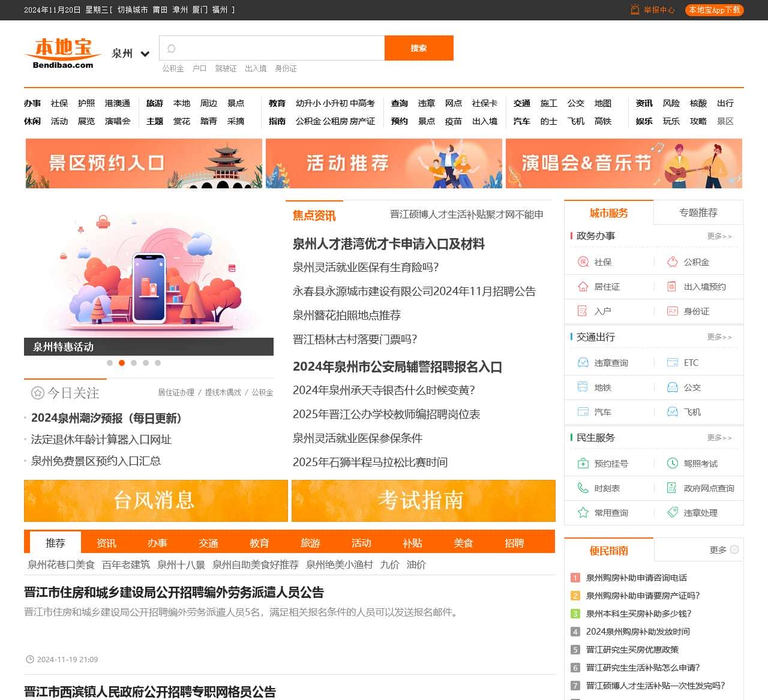Select the second carousel dot indicator

[122, 363]
